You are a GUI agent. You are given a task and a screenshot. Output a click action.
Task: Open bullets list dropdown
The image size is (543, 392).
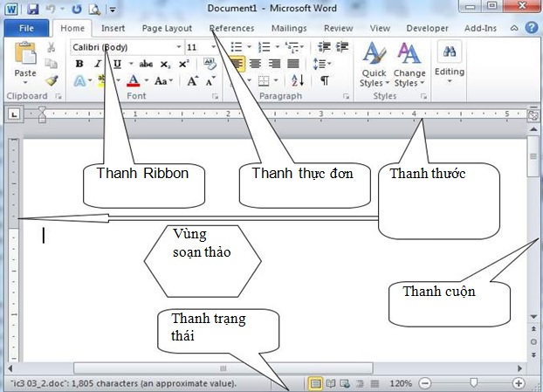(x=249, y=46)
